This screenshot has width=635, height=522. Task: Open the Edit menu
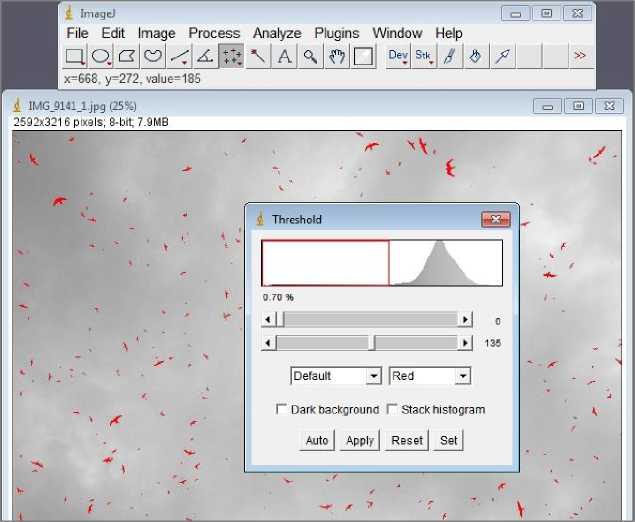pyautogui.click(x=113, y=33)
